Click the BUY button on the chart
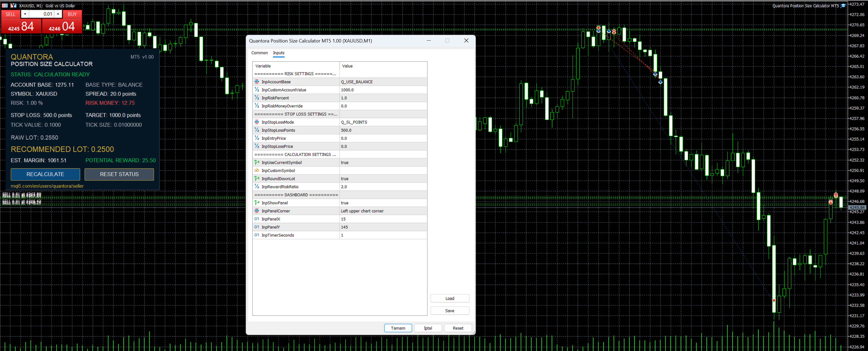Image resolution: width=868 pixels, height=351 pixels. click(x=72, y=14)
